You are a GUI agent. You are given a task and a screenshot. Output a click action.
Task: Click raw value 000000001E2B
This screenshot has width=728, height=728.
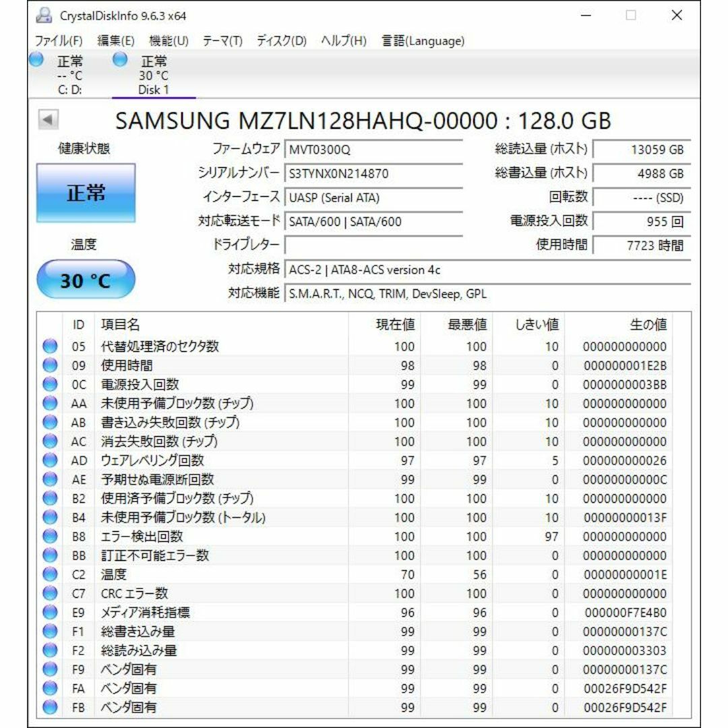coord(626,366)
